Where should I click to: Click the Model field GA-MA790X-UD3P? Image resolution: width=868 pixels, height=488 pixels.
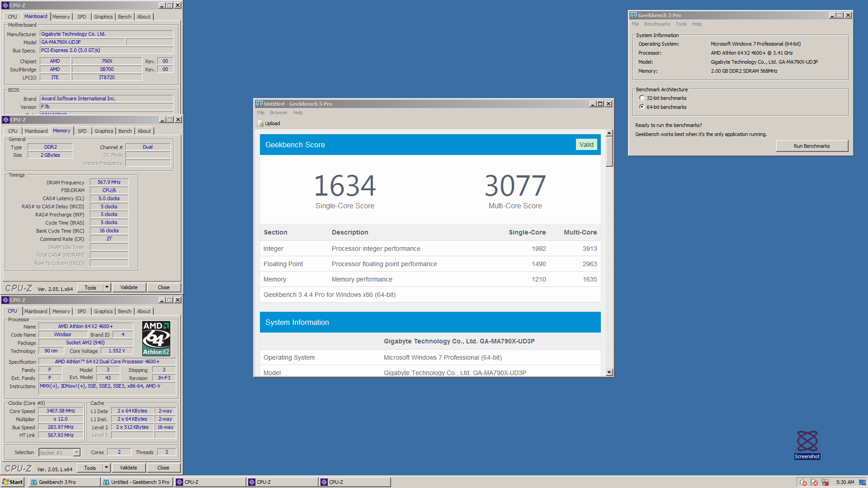82,42
